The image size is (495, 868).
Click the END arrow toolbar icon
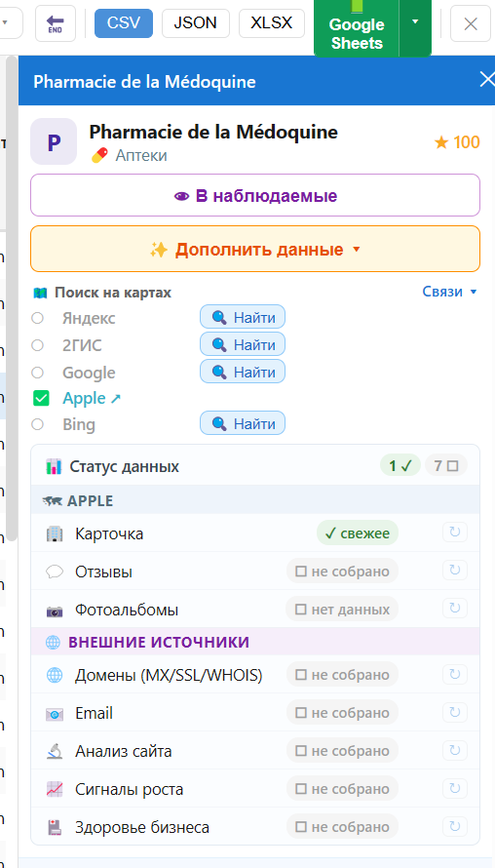56,23
